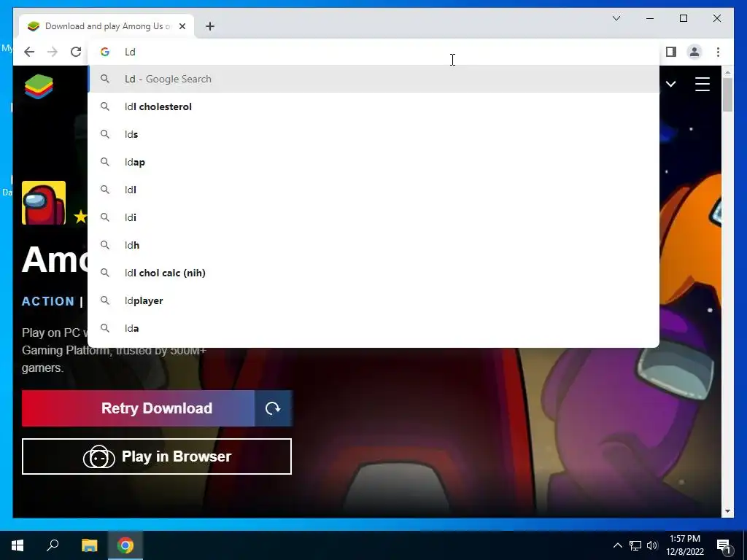Click the Play in Browser button

(x=157, y=456)
